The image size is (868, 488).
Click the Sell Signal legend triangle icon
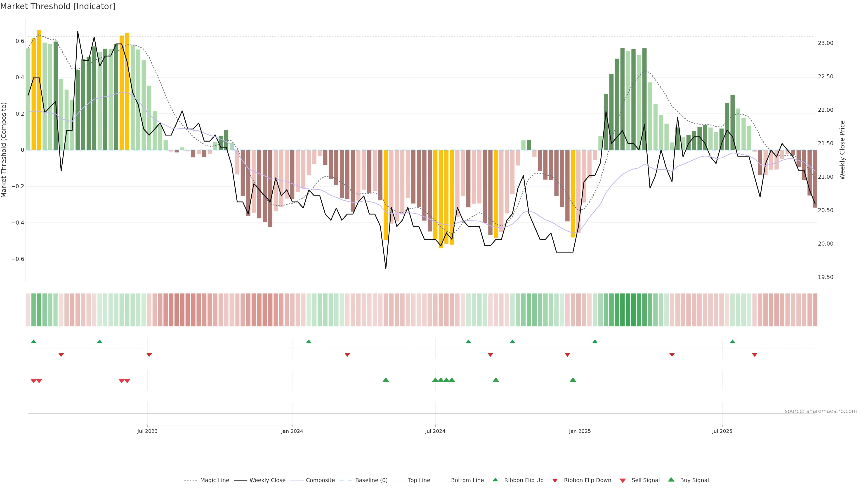(x=622, y=481)
